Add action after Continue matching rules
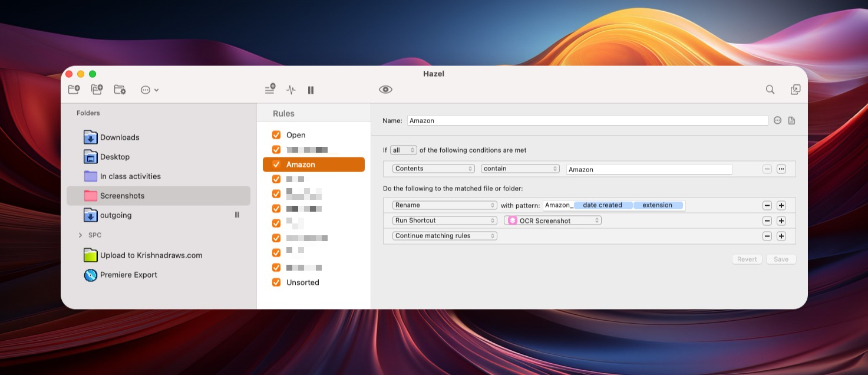Viewport: 868px width, 375px height. coord(781,236)
